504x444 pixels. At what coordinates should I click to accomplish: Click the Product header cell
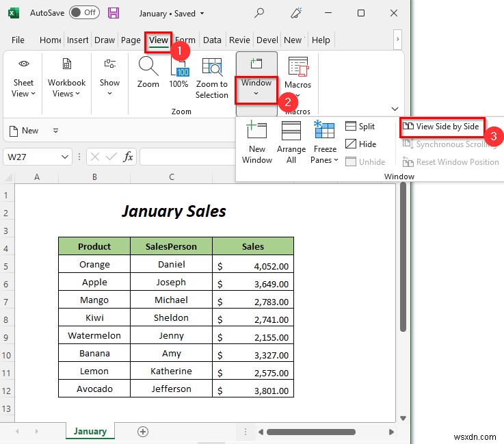(94, 246)
